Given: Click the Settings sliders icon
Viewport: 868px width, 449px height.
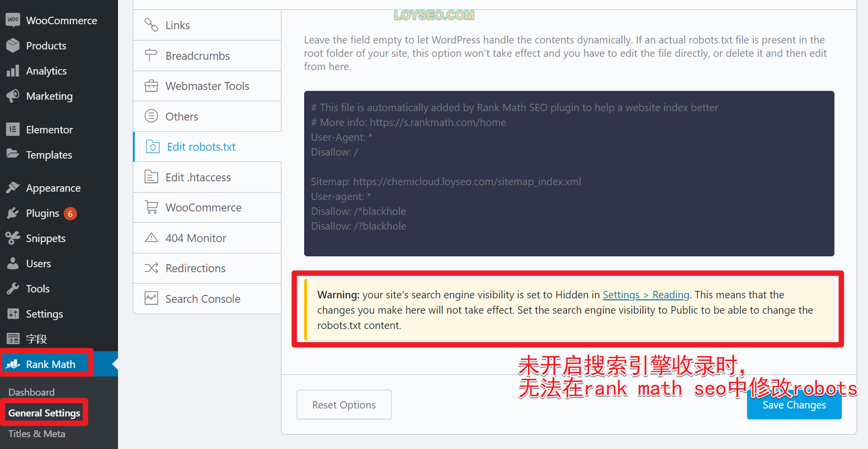Looking at the screenshot, I should point(13,314).
